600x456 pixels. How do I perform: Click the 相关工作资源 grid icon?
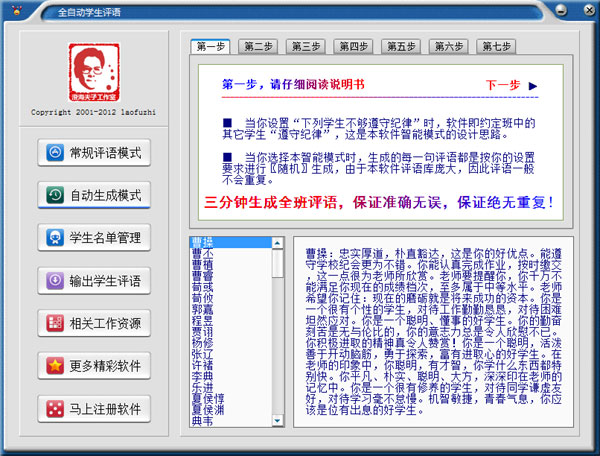click(x=54, y=323)
